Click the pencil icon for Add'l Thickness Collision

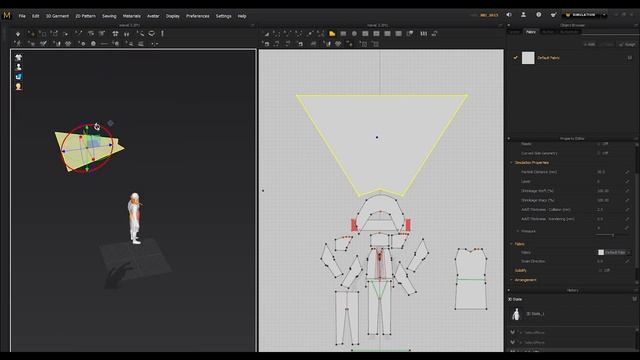click(627, 209)
